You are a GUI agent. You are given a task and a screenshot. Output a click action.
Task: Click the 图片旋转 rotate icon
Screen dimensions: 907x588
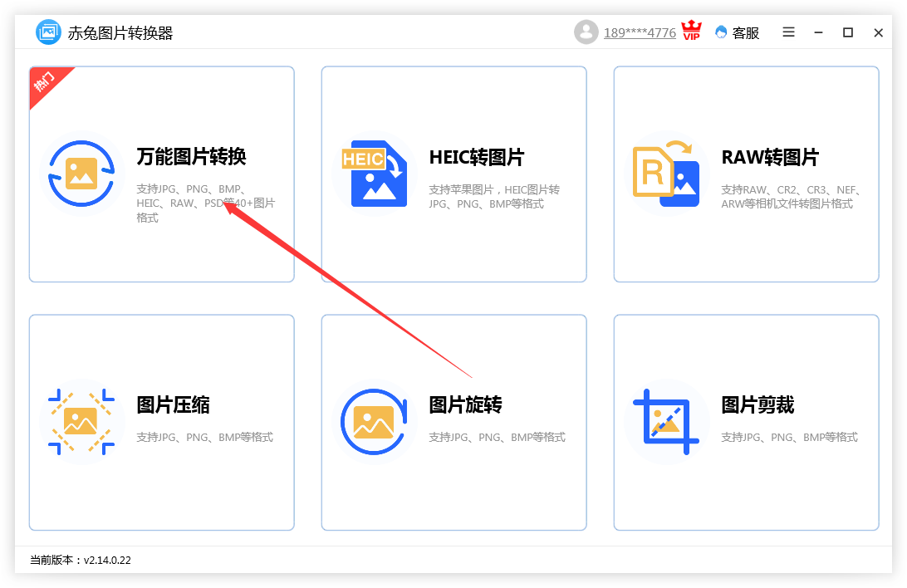pos(374,422)
